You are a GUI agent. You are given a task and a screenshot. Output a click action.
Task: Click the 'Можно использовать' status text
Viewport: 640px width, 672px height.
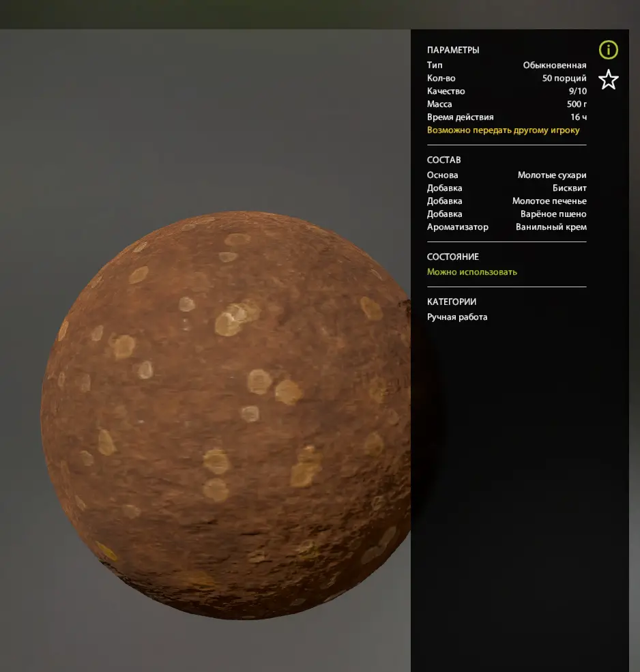471,272
